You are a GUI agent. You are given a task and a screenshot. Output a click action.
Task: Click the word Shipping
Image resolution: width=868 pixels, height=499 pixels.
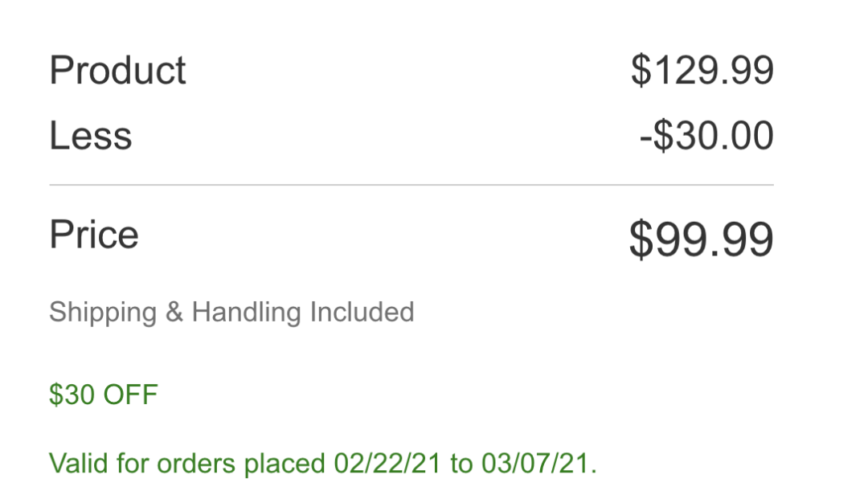pos(103,313)
